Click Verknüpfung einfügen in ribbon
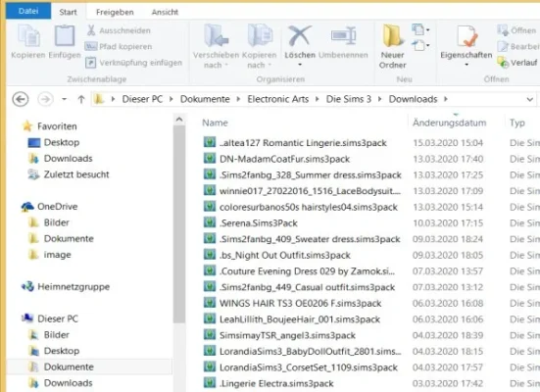Image resolution: width=540 pixels, height=392 pixels. click(133, 63)
